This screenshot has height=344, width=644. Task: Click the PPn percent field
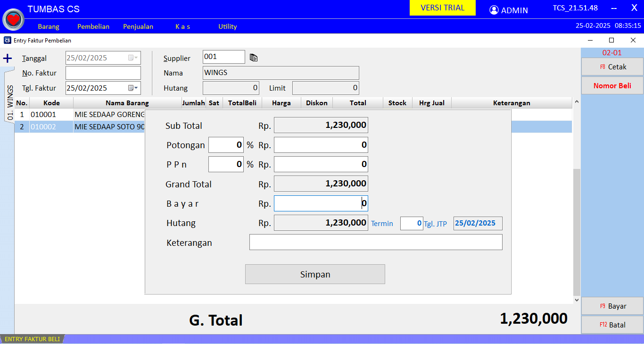[226, 164]
